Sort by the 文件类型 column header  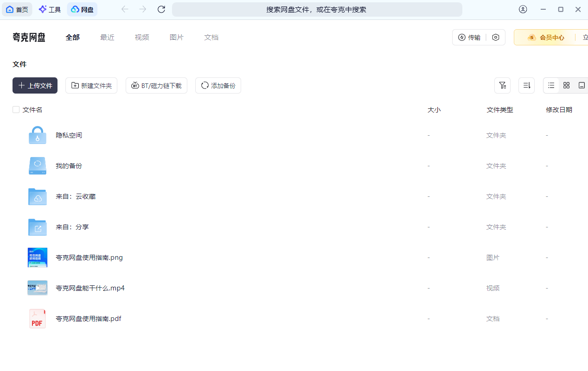click(x=500, y=110)
